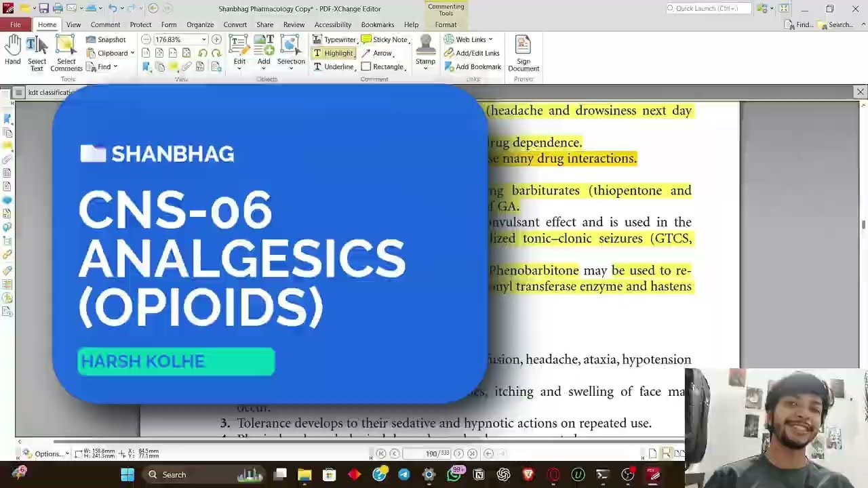Open the Find dropdown
This screenshot has height=488, width=868.
(102, 66)
